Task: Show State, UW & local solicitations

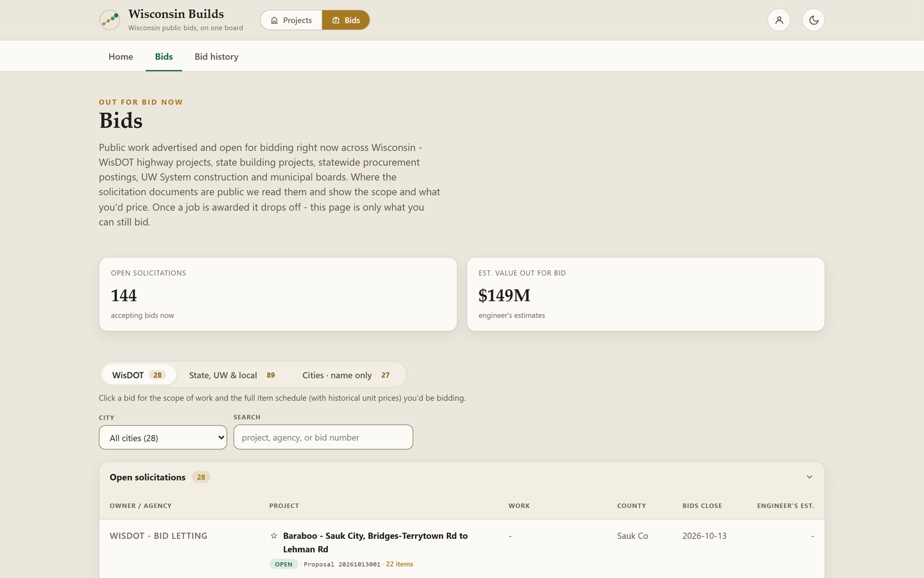Action: click(233, 375)
